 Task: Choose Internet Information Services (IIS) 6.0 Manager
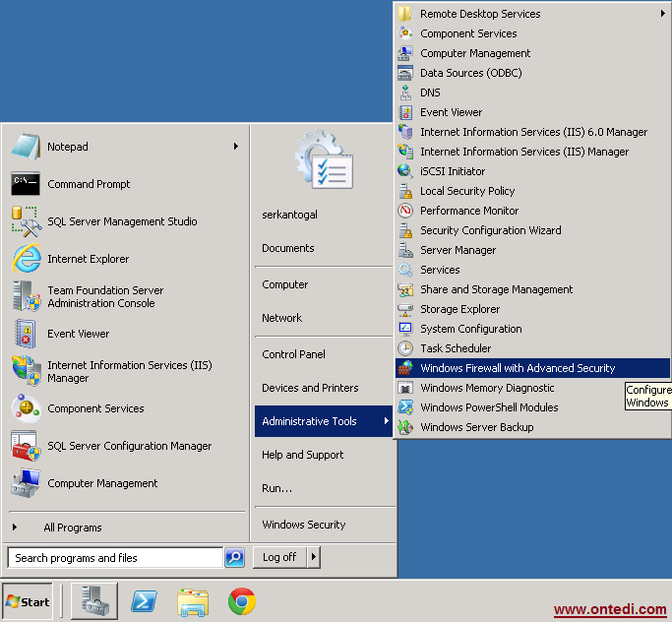(x=532, y=132)
